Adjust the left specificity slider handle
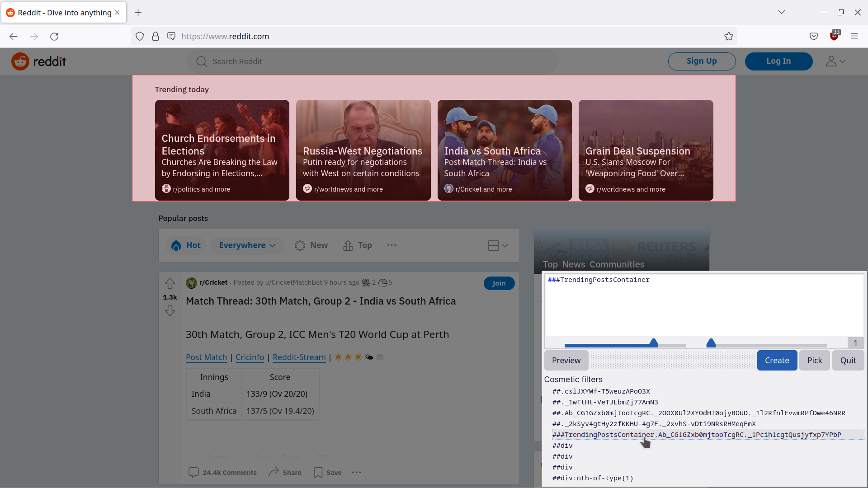The image size is (868, 488). [654, 343]
